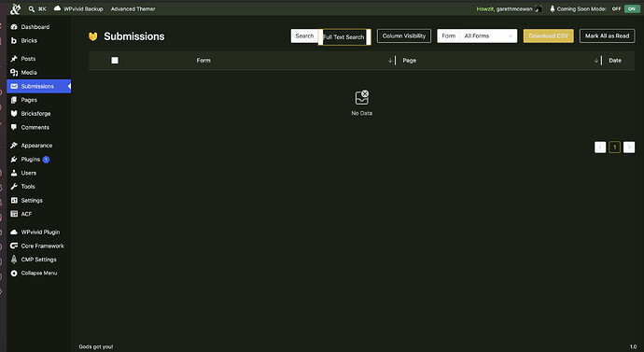Click the CMP Settings menu label
Screen dimensions: 644x352
38,260
